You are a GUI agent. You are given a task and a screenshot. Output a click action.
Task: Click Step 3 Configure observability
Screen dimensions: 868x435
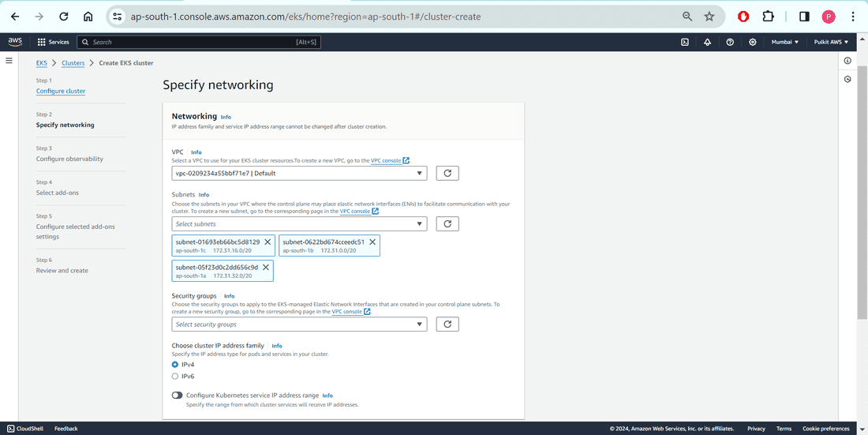coord(69,159)
